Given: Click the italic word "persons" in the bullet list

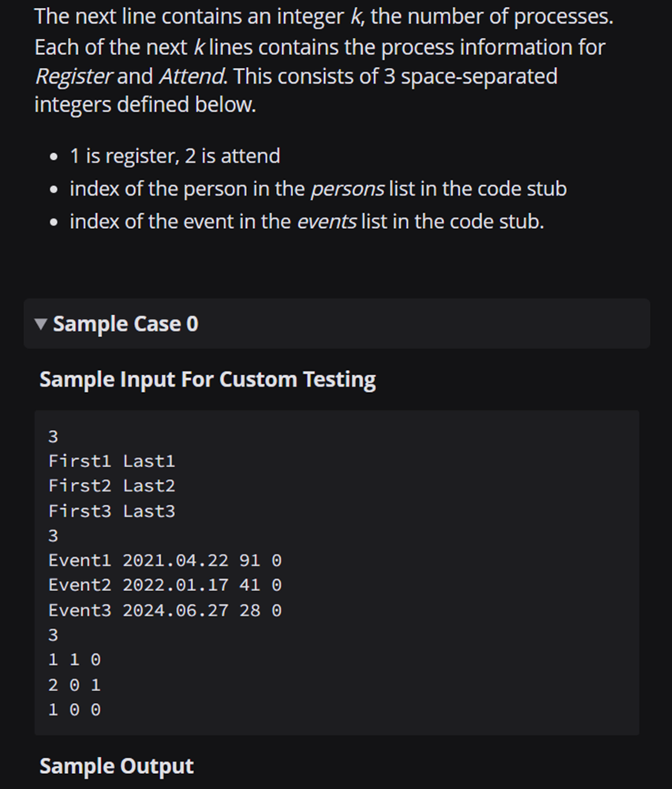Looking at the screenshot, I should 348,189.
